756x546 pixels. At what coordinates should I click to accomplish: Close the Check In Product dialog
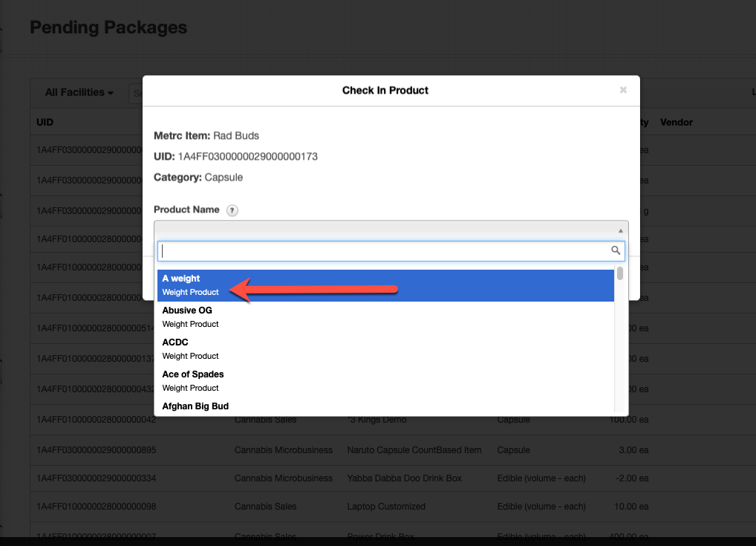coord(623,90)
